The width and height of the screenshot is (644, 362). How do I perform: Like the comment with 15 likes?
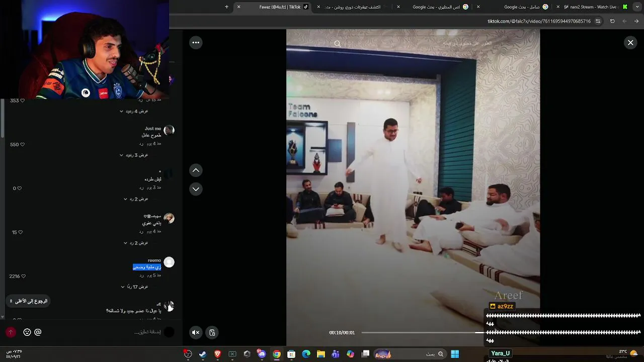click(21, 232)
